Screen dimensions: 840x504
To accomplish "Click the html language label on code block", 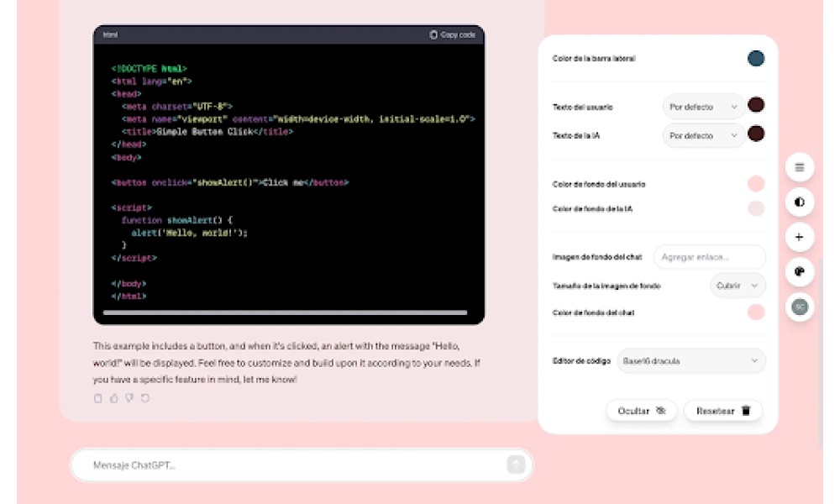I will click(x=110, y=34).
